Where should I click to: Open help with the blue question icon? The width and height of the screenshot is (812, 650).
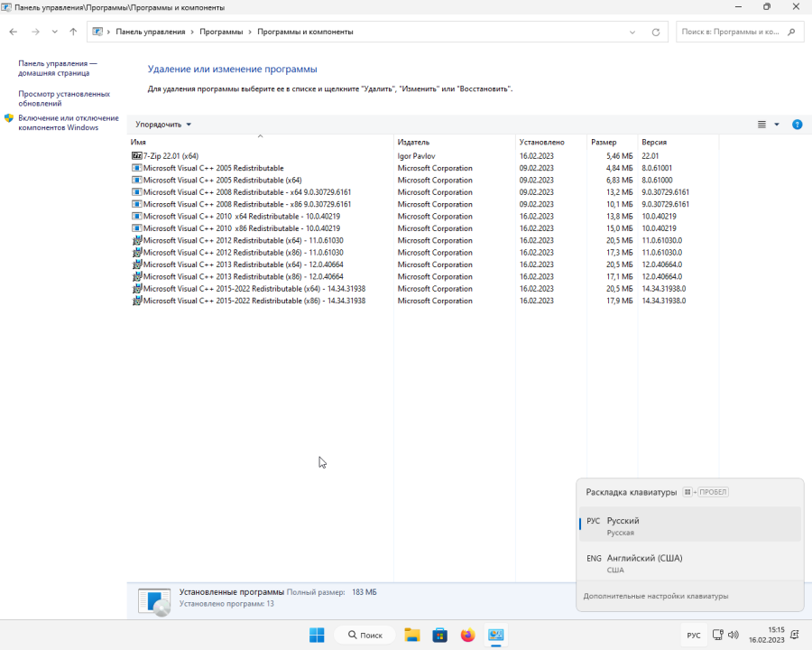click(x=797, y=125)
